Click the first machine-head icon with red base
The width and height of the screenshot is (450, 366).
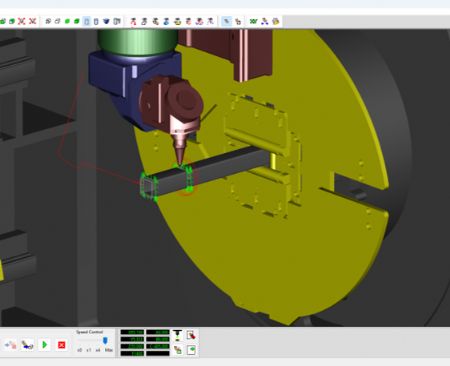[133, 21]
